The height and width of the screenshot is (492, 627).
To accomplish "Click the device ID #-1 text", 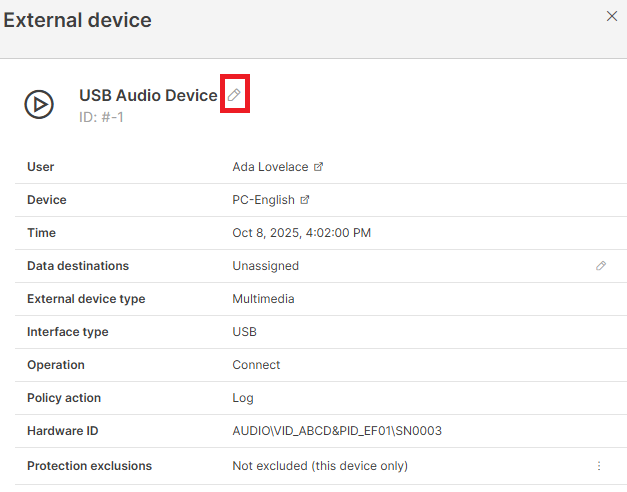I will 101,117.
